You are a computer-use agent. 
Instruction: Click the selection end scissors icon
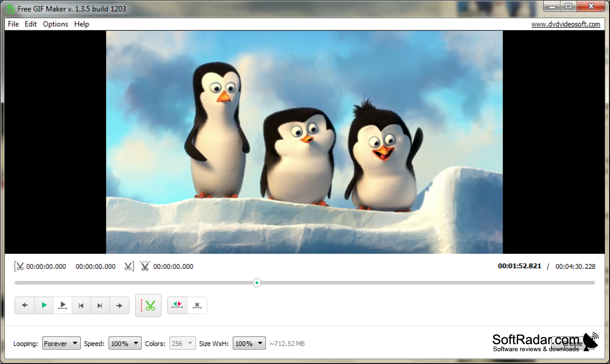(129, 266)
